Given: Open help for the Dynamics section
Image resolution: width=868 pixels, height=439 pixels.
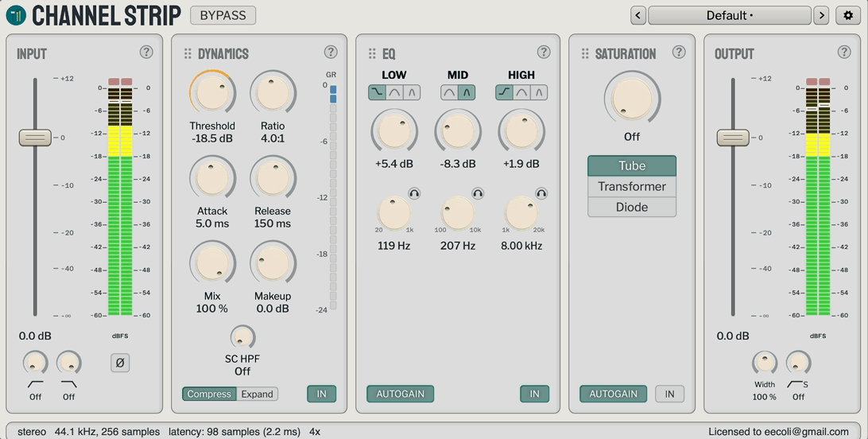Looking at the screenshot, I should (331, 52).
